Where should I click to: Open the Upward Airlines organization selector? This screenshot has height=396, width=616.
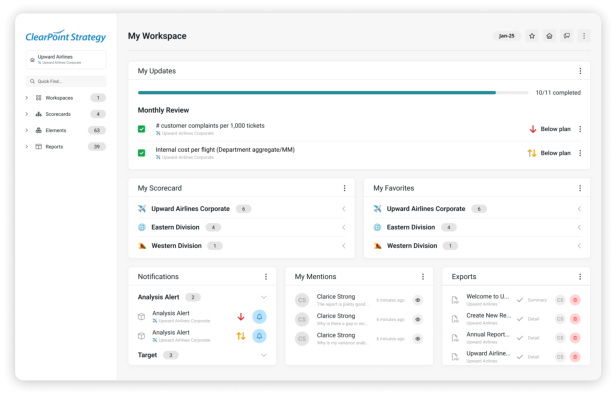coord(66,60)
